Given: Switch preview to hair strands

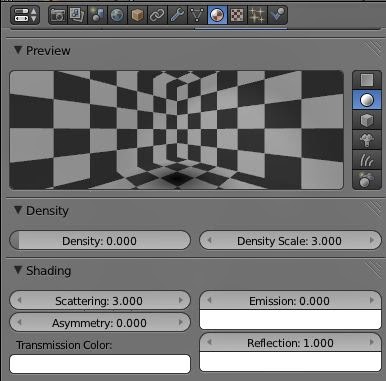Looking at the screenshot, I should (x=367, y=160).
